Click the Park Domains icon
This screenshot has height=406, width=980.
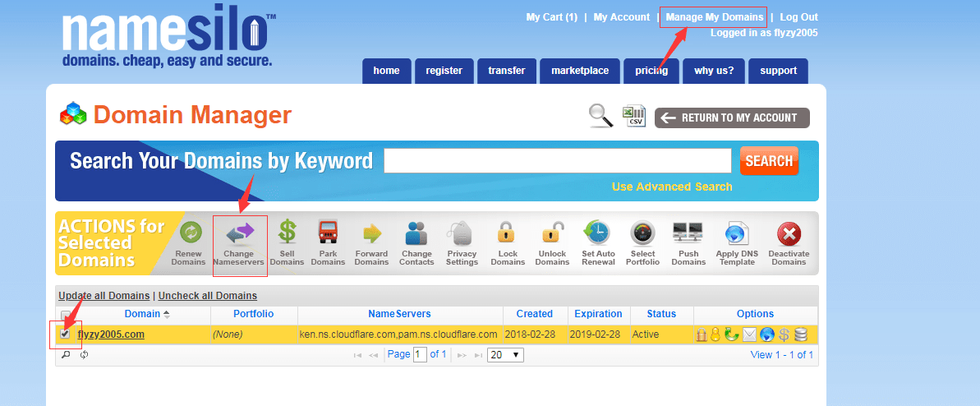click(328, 233)
